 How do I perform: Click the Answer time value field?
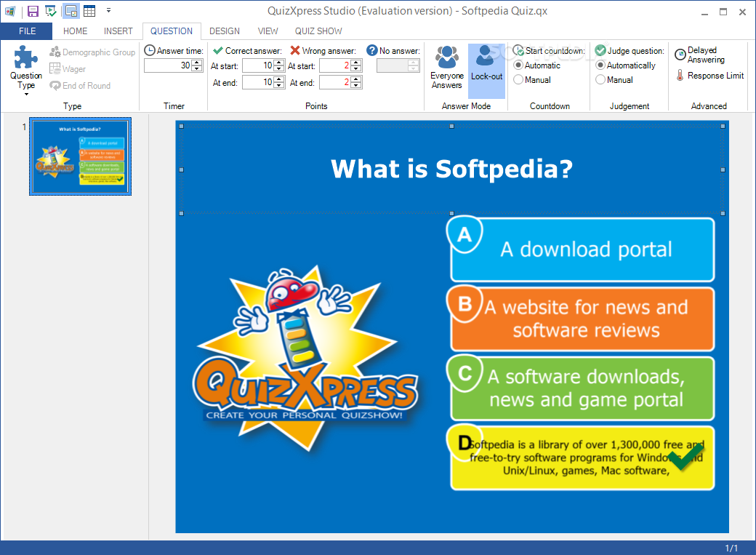click(x=167, y=65)
